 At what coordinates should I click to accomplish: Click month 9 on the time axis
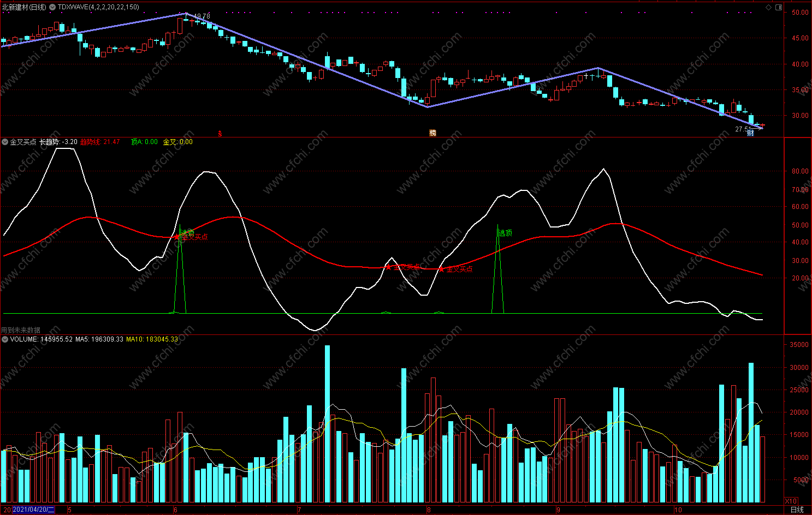(x=558, y=510)
